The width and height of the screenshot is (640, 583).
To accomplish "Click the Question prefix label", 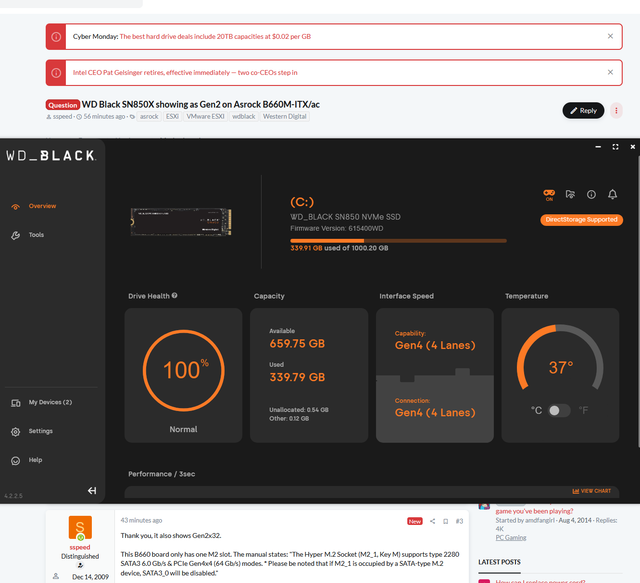I will click(62, 105).
